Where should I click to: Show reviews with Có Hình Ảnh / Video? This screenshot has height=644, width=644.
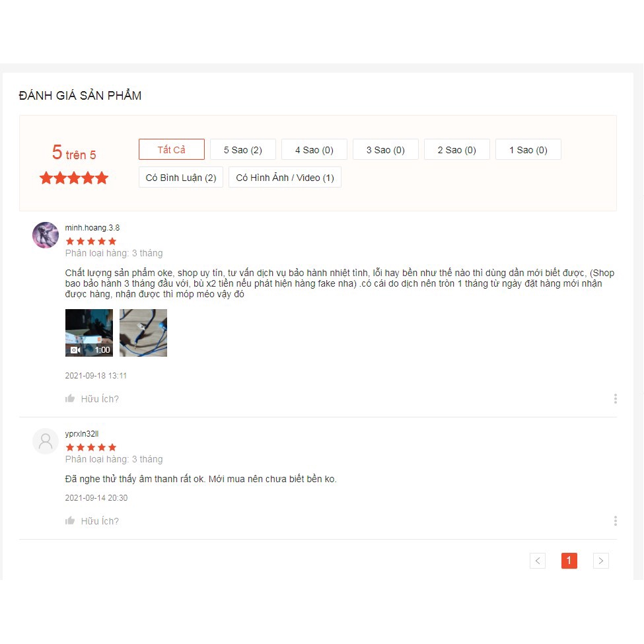click(285, 177)
